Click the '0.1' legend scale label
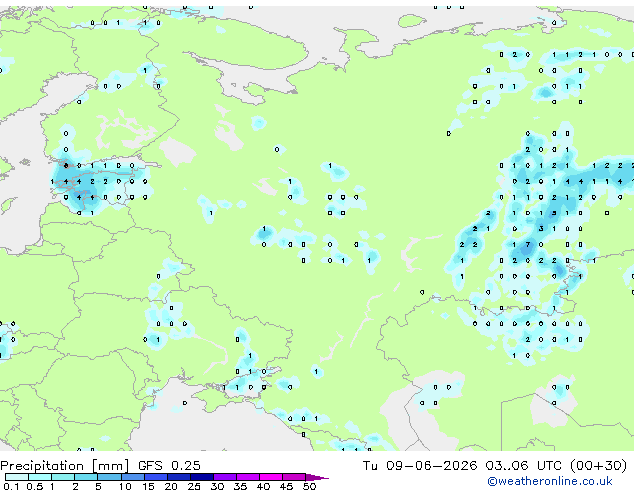Image resolution: width=634 pixels, height=490 pixels. coord(11,486)
